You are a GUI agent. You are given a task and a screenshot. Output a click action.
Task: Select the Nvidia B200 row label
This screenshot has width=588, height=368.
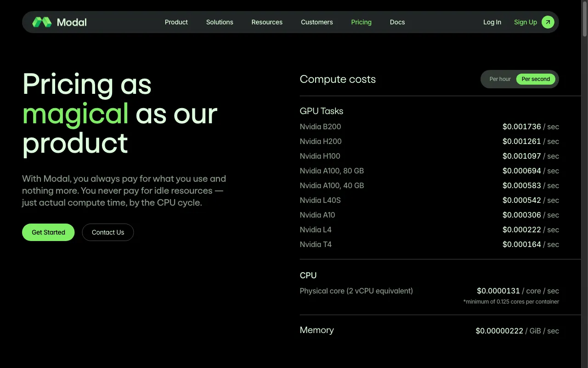321,126
